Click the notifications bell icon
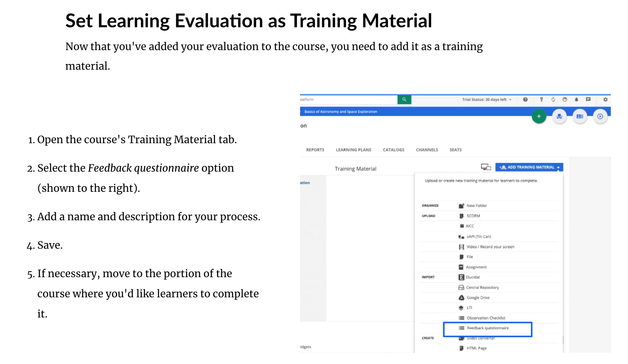Screen dimensions: 628x364 (x=576, y=100)
